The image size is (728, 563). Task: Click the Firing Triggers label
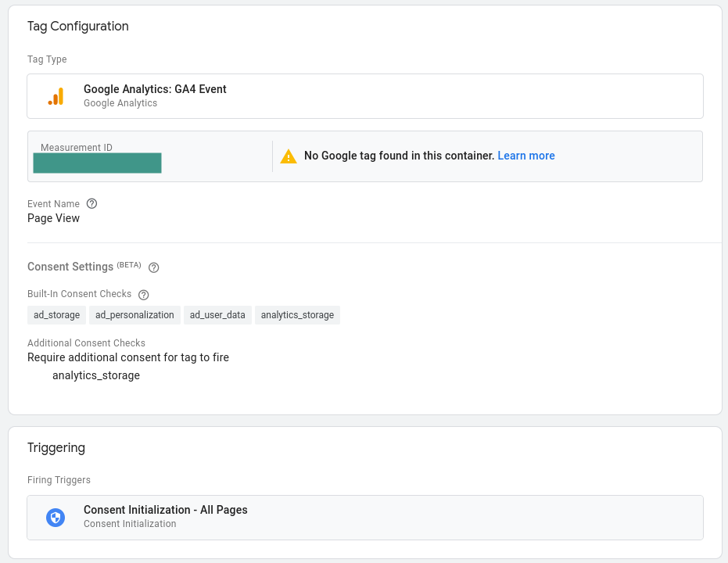[x=59, y=479]
